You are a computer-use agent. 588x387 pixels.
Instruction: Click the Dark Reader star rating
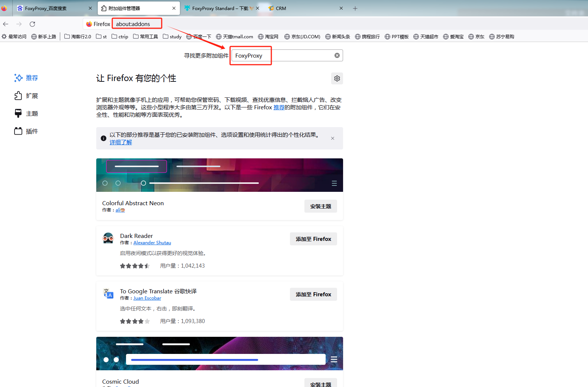coord(135,266)
